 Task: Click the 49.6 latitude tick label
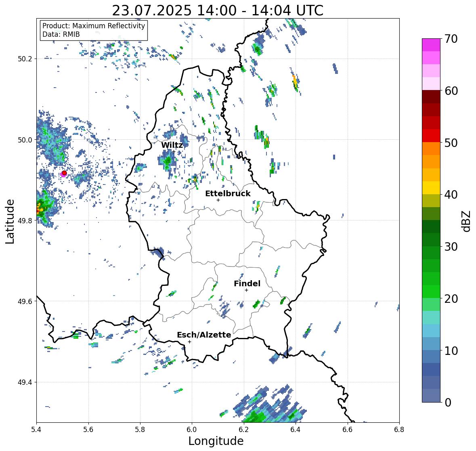pos(25,301)
